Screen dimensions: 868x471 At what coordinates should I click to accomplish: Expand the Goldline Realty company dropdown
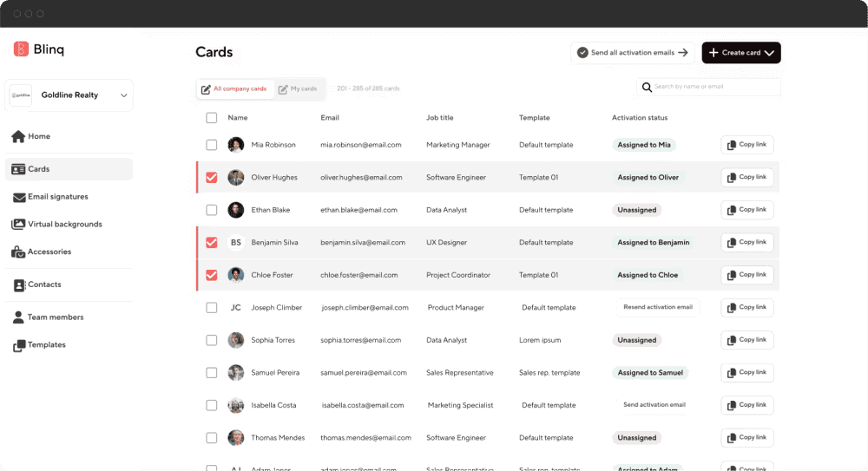tap(123, 95)
